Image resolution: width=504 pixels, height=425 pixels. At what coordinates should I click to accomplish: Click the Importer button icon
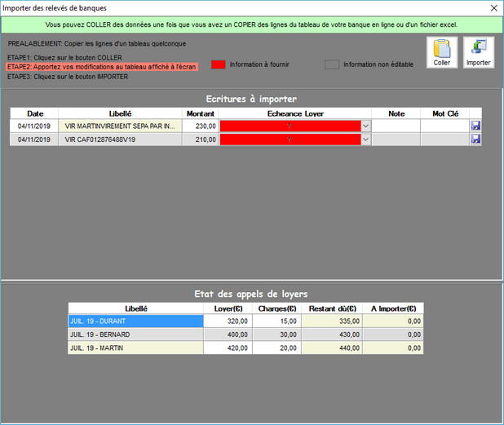click(x=479, y=52)
